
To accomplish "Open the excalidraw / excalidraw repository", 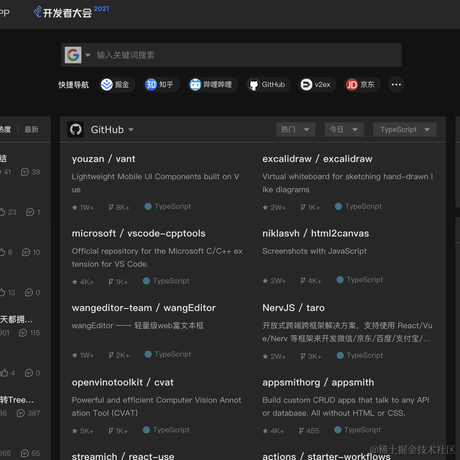I will (317, 159).
